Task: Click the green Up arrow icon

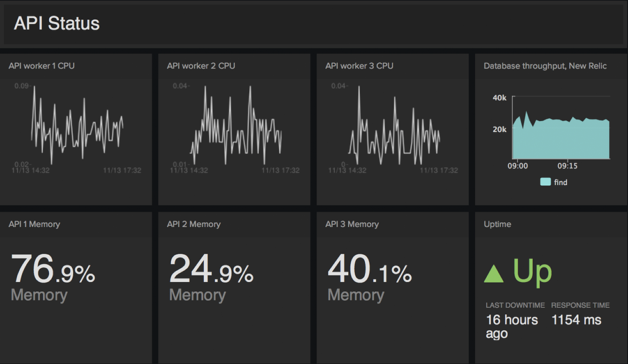Action: tap(494, 273)
